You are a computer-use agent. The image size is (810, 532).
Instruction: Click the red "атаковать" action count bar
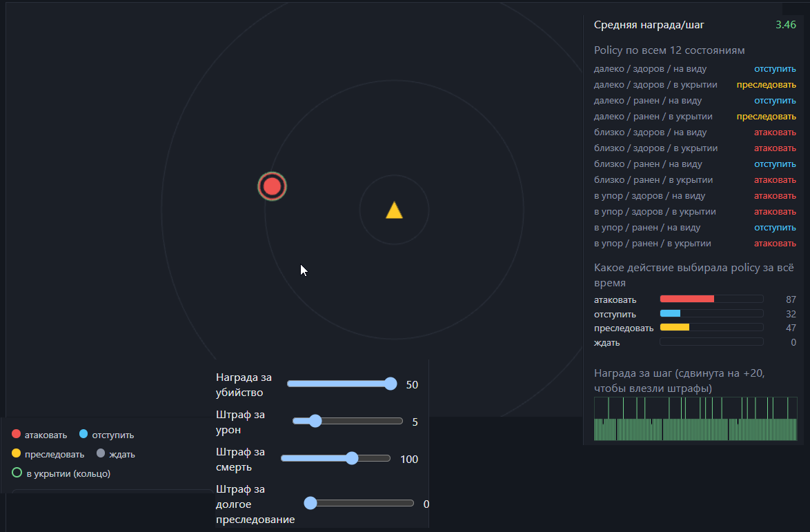point(711,299)
